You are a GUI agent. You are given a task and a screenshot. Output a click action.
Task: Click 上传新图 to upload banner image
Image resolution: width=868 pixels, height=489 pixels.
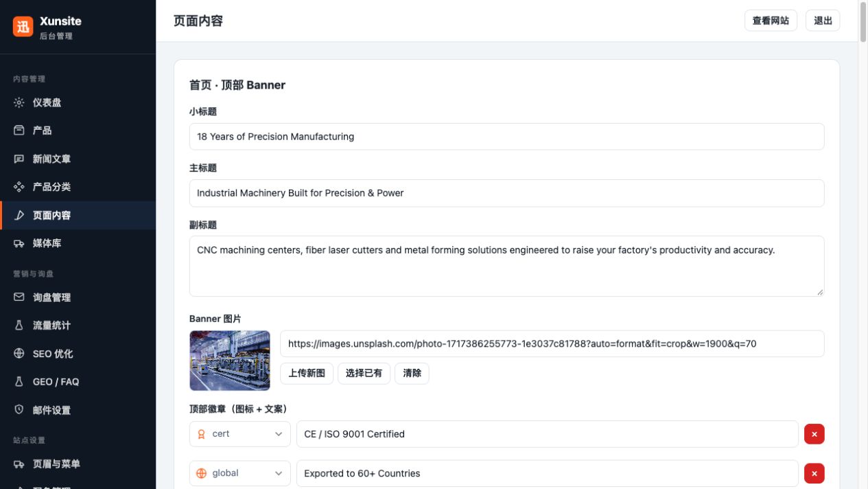click(307, 374)
